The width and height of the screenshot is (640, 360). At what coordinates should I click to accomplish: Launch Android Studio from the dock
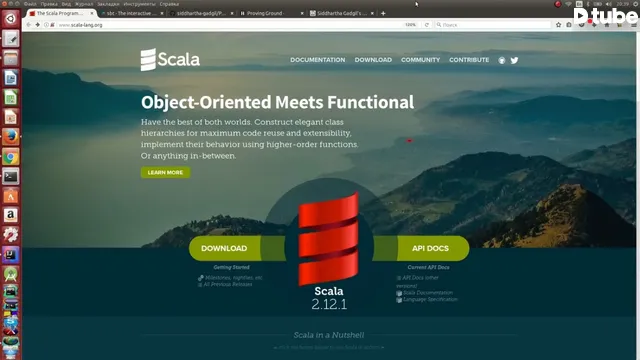11,274
